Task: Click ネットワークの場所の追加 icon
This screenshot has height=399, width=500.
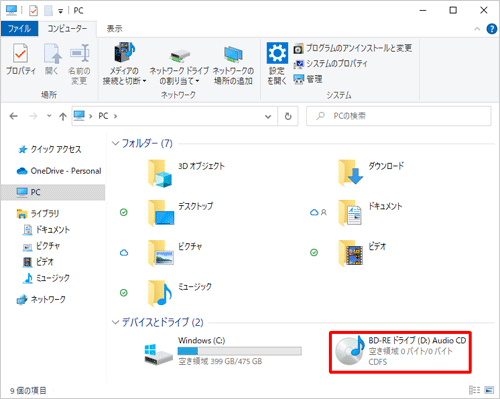Action: [233, 65]
